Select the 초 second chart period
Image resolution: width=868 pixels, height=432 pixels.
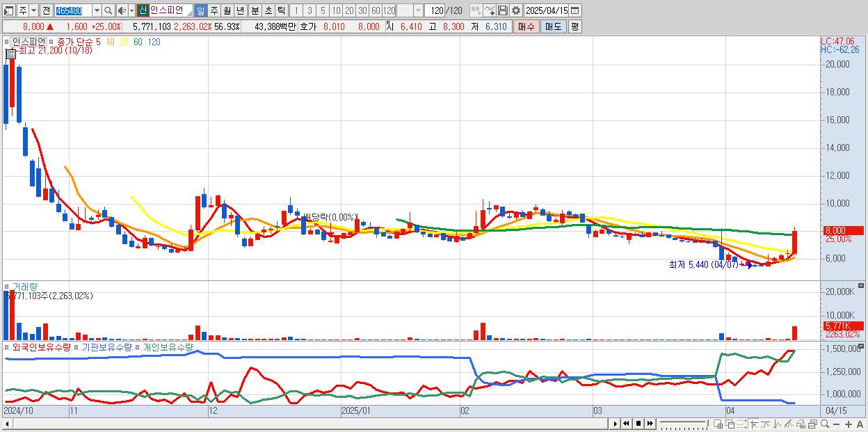pos(268,10)
